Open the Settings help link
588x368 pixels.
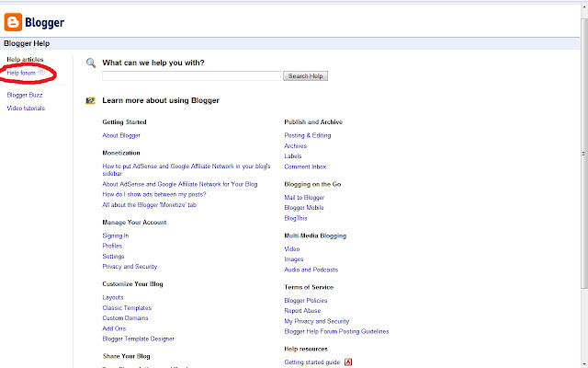(x=113, y=256)
